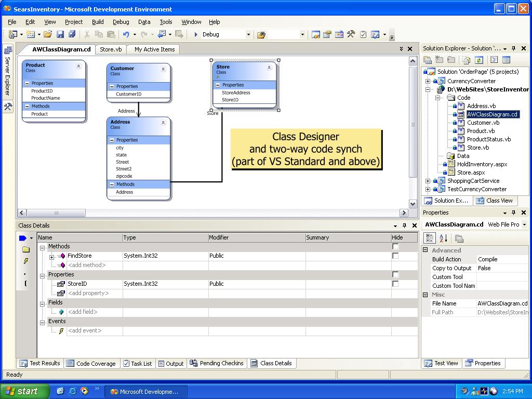Click the folder icon in Class Details sidebar

tap(26, 250)
